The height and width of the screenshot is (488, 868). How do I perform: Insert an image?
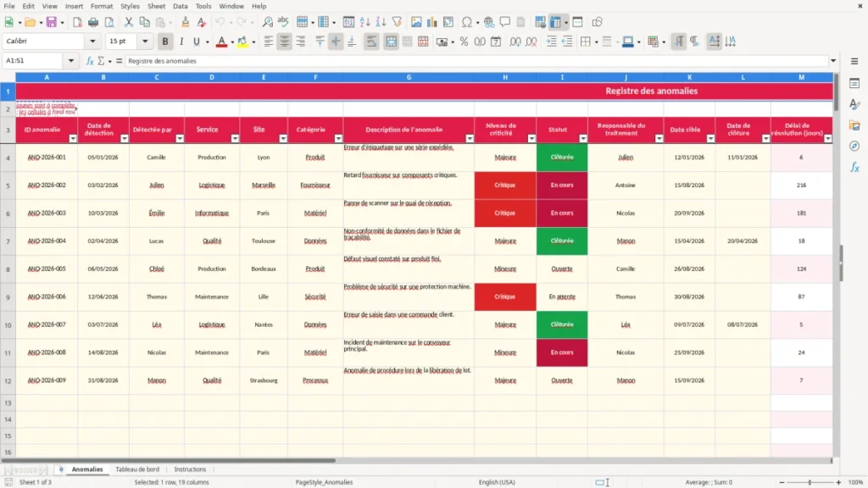click(416, 22)
